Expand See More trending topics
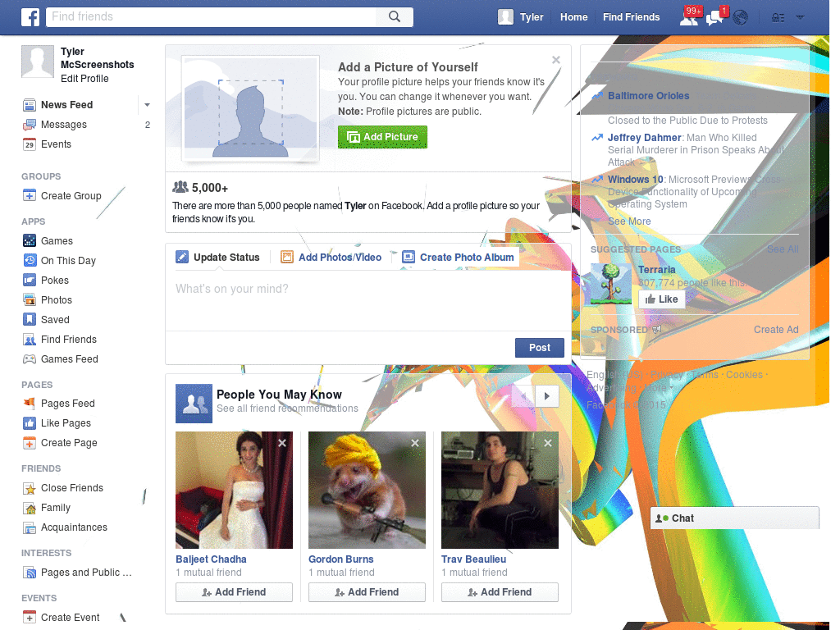Image resolution: width=840 pixels, height=630 pixels. click(629, 221)
